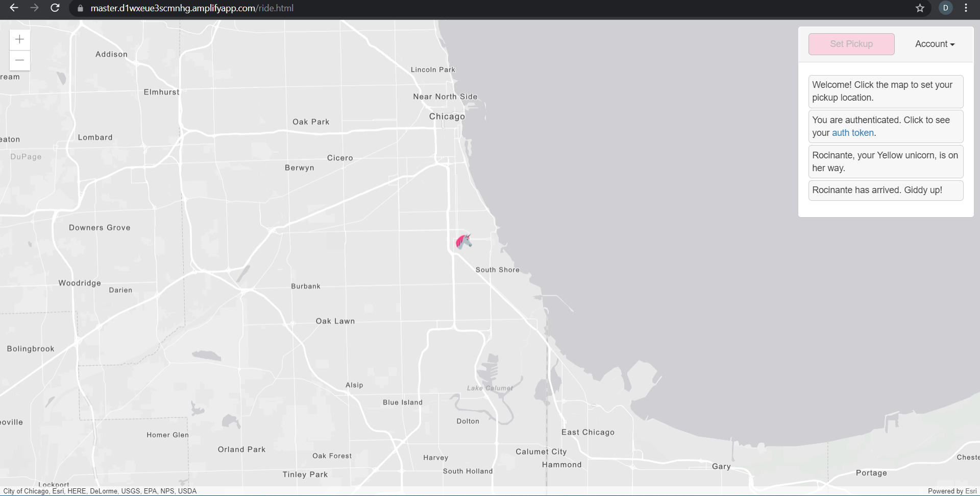Click the Harvey map label

(x=435, y=458)
